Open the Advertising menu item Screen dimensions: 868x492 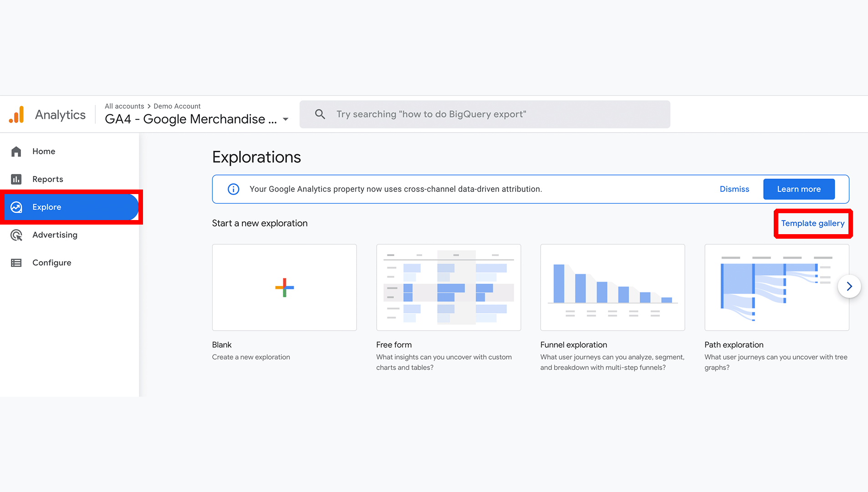(x=55, y=235)
